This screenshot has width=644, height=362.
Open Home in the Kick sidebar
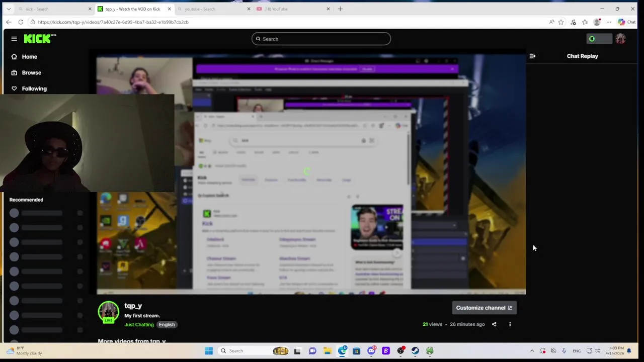pos(24,57)
